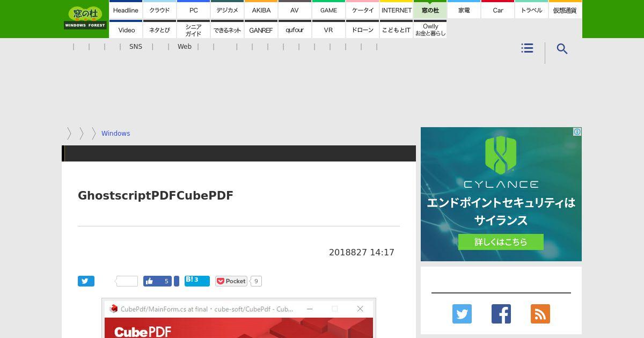Open sidebar Twitter follow icon
The height and width of the screenshot is (338, 644).
point(462,314)
